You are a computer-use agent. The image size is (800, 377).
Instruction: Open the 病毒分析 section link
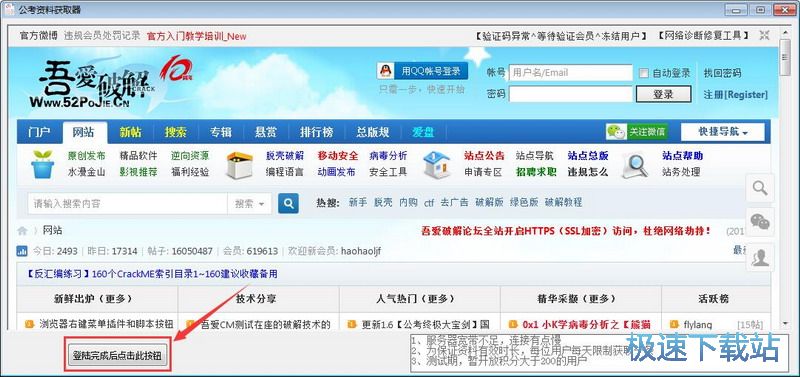tap(388, 156)
